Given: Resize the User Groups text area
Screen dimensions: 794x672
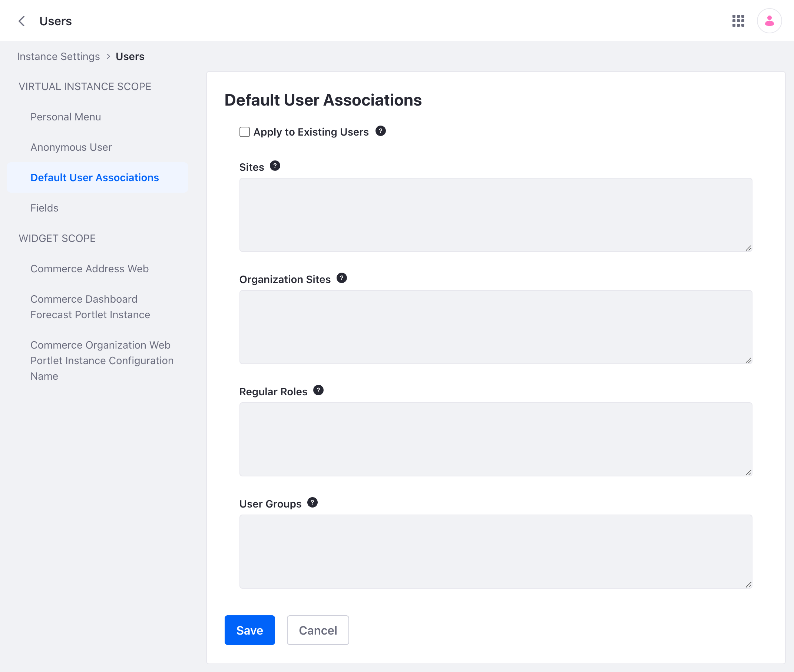Looking at the screenshot, I should coord(748,583).
